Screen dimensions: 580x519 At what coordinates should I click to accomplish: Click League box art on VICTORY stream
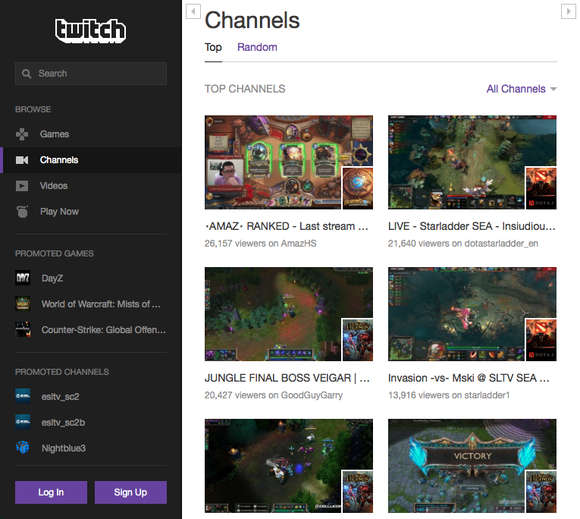click(x=541, y=492)
